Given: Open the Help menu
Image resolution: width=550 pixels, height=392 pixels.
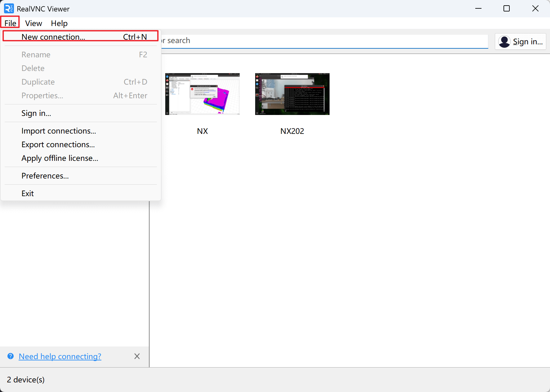Looking at the screenshot, I should [59, 23].
